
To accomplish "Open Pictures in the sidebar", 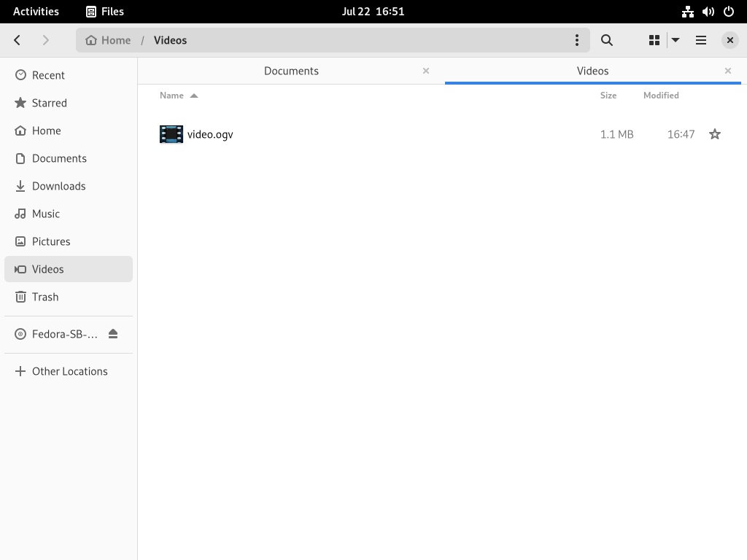I will pyautogui.click(x=69, y=241).
